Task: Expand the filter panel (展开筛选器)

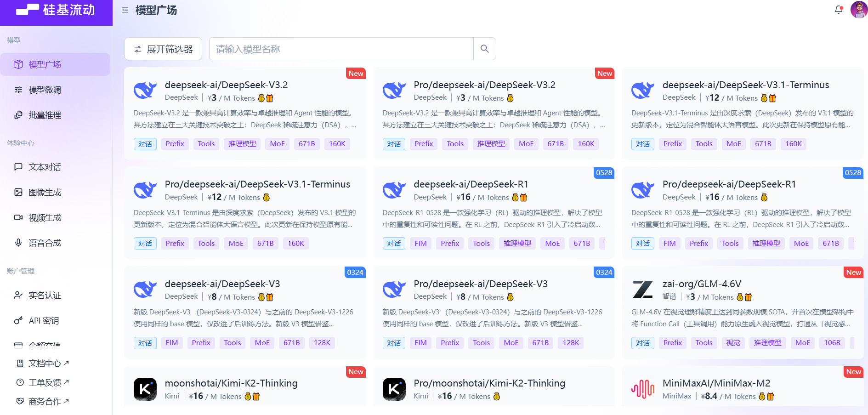Action: [x=163, y=49]
